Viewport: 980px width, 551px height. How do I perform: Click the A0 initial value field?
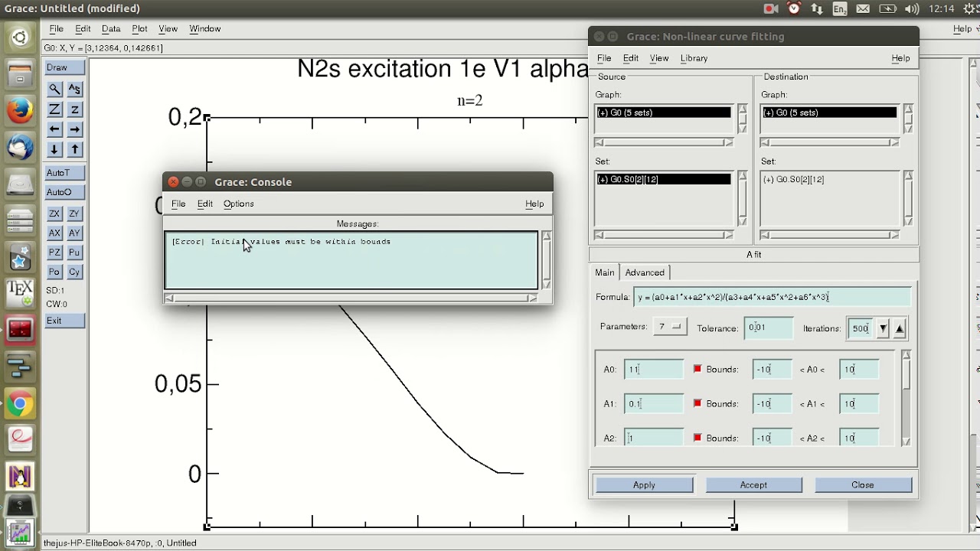point(653,369)
